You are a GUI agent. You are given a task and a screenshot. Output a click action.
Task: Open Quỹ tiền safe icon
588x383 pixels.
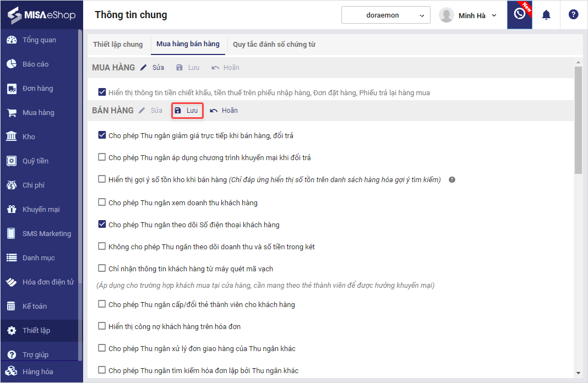[x=12, y=161]
